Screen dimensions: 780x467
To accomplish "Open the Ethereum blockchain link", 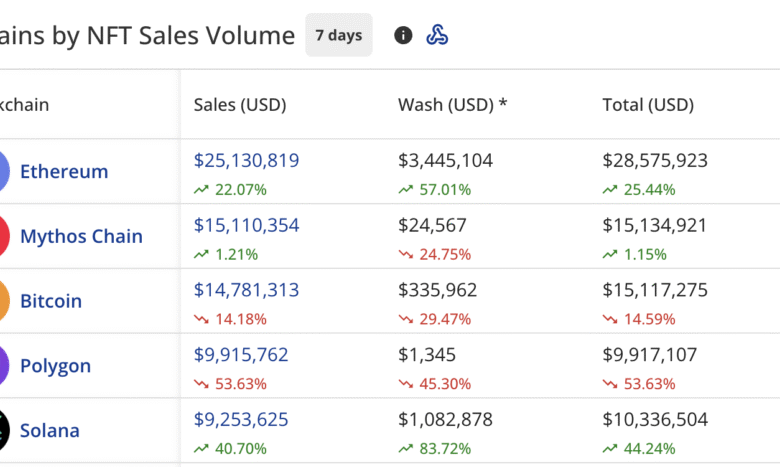I will 64,172.
